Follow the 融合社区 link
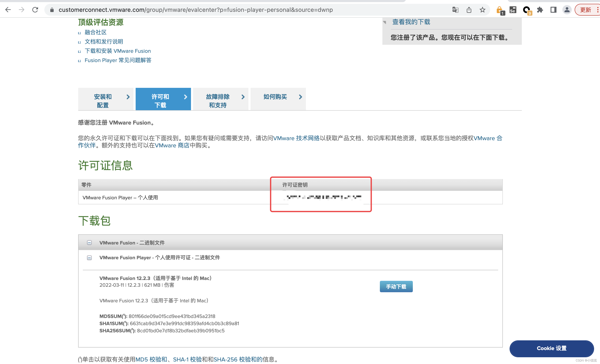Image resolution: width=600 pixels, height=364 pixels. click(95, 32)
